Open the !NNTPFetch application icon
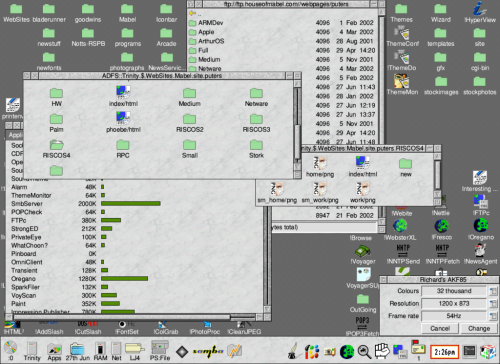The width and height of the screenshot is (500, 364). tap(442, 254)
